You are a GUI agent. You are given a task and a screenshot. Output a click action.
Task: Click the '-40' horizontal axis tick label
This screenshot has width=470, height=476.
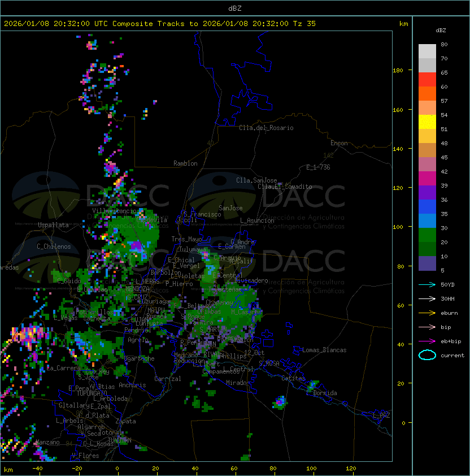pyautogui.click(x=37, y=469)
